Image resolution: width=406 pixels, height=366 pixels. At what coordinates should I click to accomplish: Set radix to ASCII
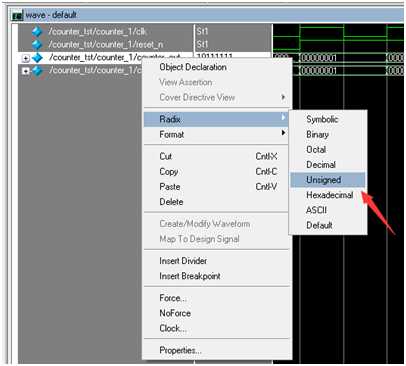(x=316, y=210)
